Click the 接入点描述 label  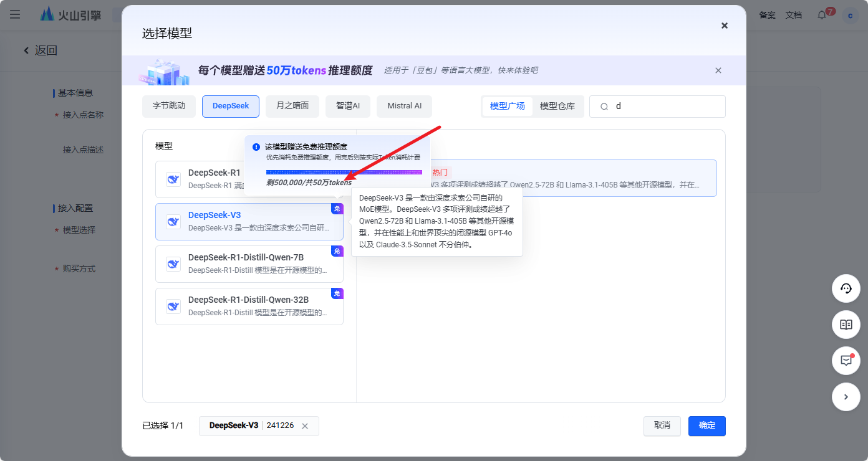[83, 150]
